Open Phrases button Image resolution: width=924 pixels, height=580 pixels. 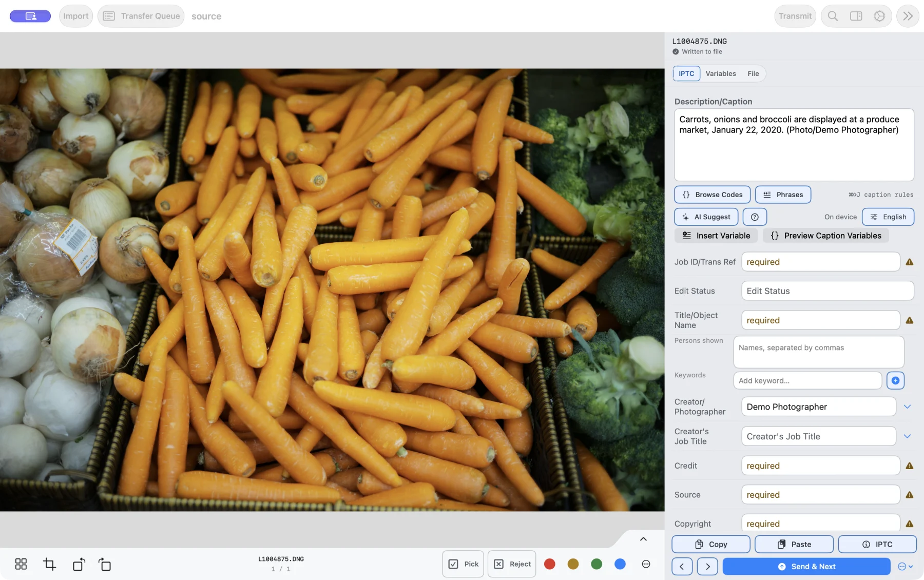783,195
